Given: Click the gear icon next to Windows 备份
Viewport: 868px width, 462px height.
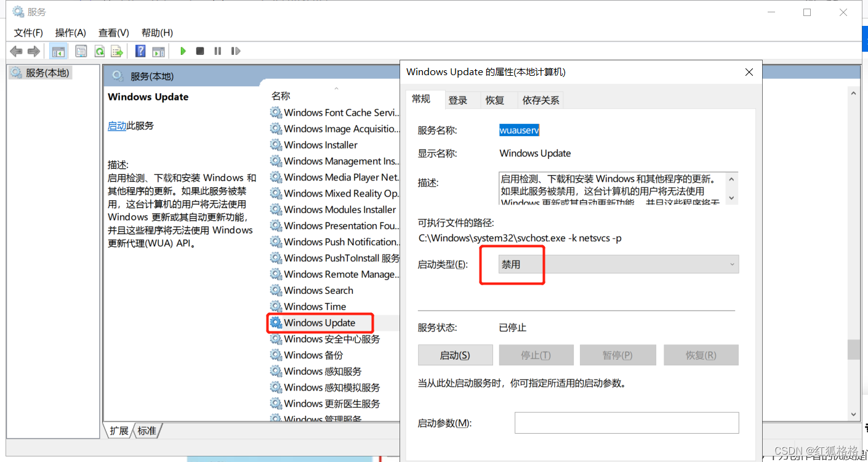Looking at the screenshot, I should coord(276,355).
